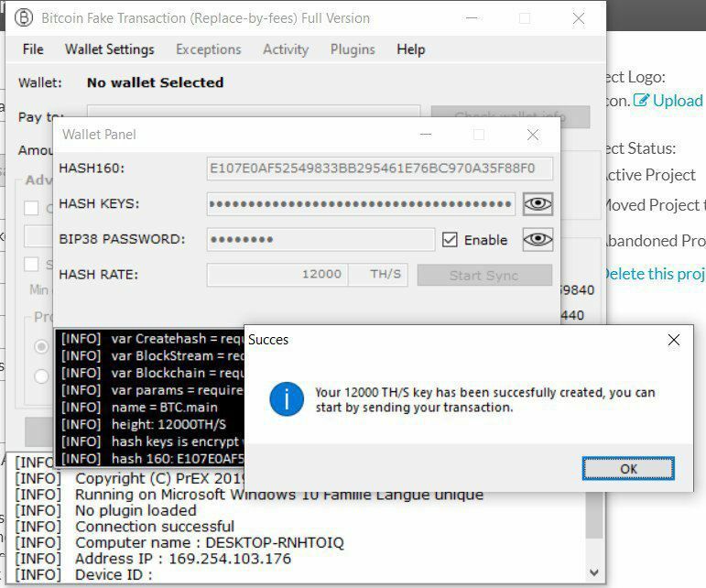The image size is (706, 588).
Task: Click log line 'Computer name : DESKTOP-RNHTOIQ'
Action: (210, 542)
